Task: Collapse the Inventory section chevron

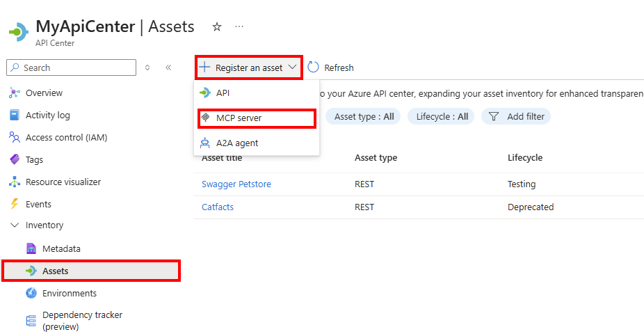Action: point(15,225)
